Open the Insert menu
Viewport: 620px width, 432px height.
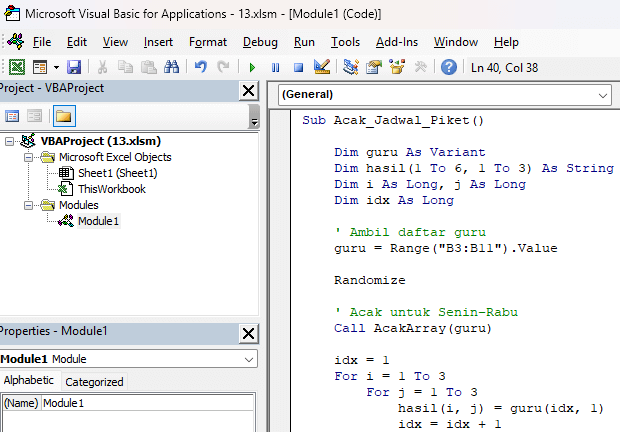(158, 42)
